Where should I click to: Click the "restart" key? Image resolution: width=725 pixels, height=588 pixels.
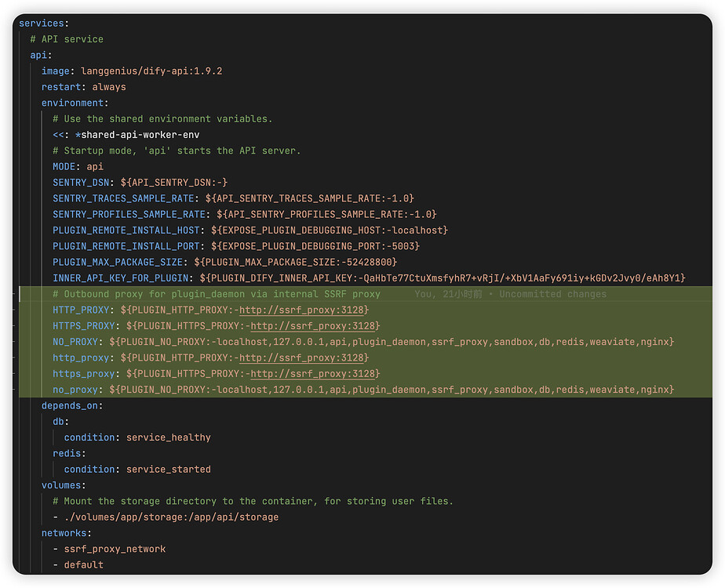tap(61, 87)
